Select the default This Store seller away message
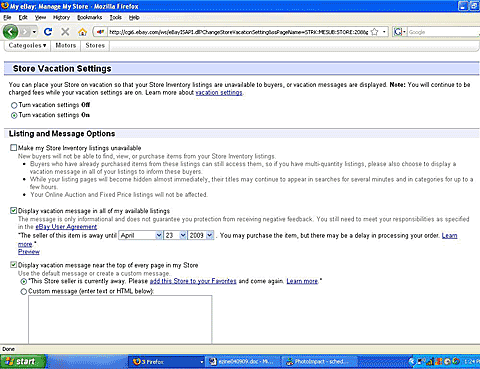480x369 pixels. [x=24, y=282]
